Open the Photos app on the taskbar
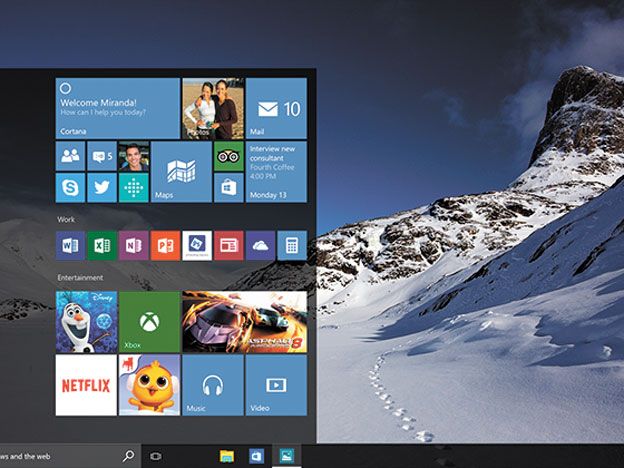The width and height of the screenshot is (624, 468). 287,456
